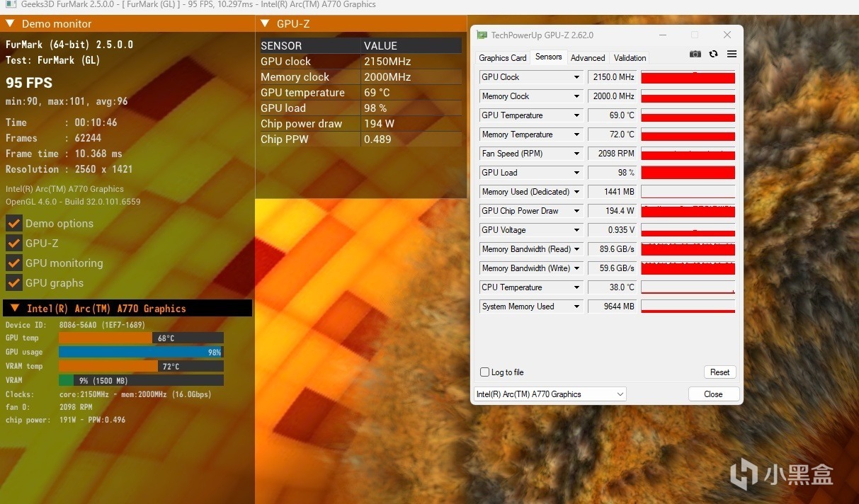Click the CPU Temperature history graph

pos(688,287)
